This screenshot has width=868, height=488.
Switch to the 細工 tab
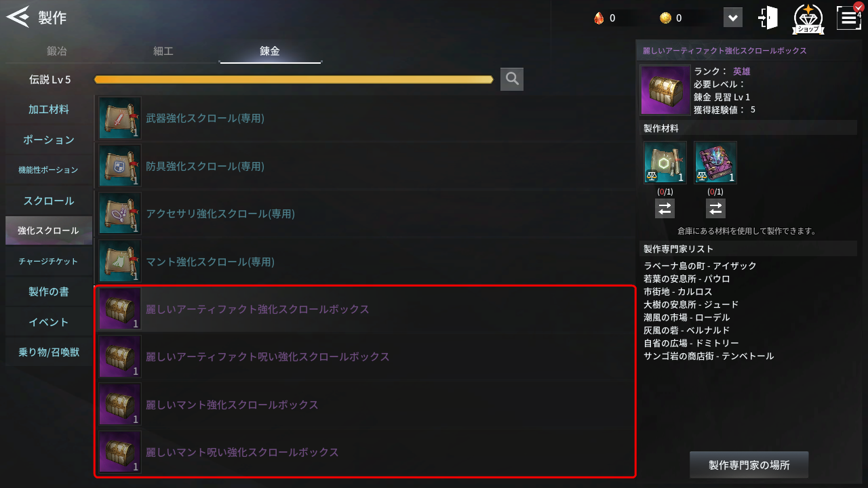(163, 52)
